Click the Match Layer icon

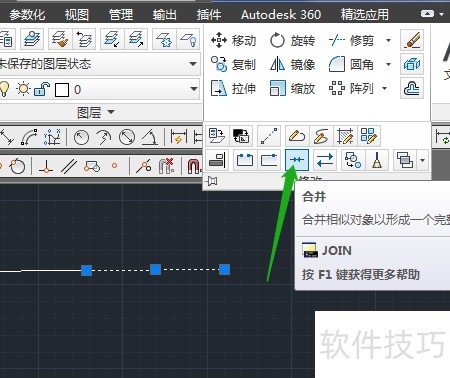click(x=60, y=39)
